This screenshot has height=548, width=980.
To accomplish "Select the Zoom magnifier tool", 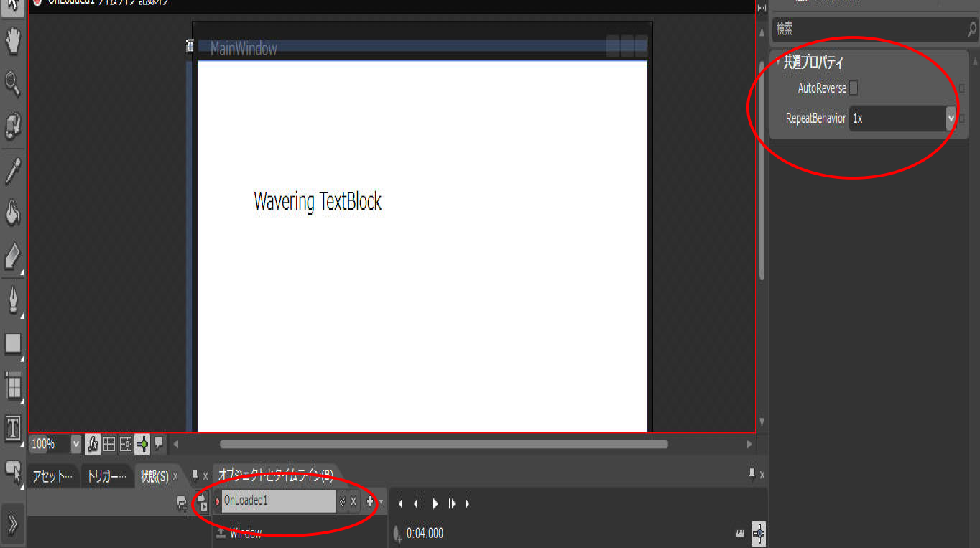I will (x=13, y=83).
